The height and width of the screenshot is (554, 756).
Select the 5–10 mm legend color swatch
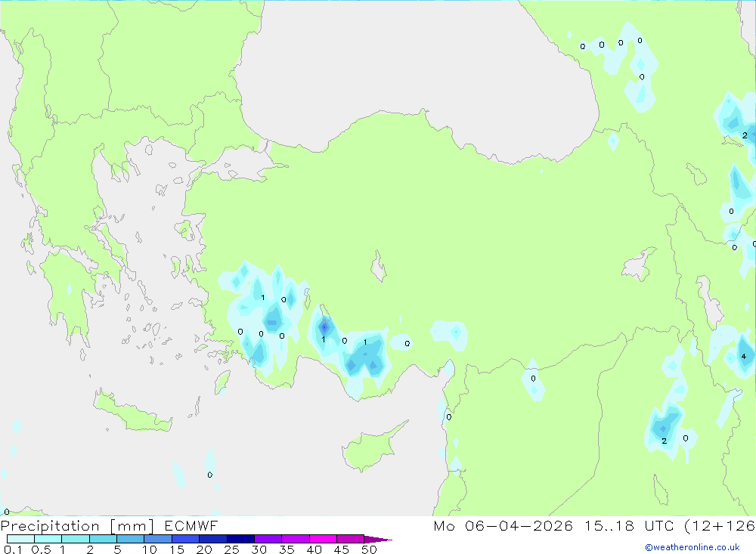(x=131, y=539)
